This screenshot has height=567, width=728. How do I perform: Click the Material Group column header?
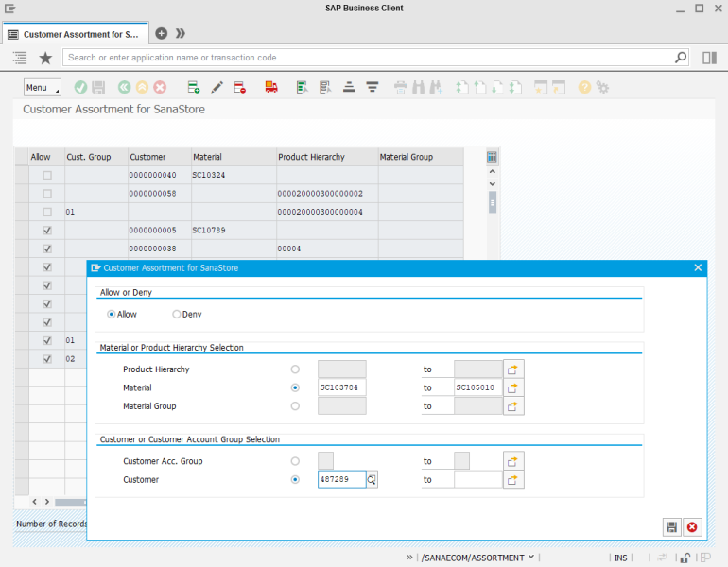(x=421, y=157)
